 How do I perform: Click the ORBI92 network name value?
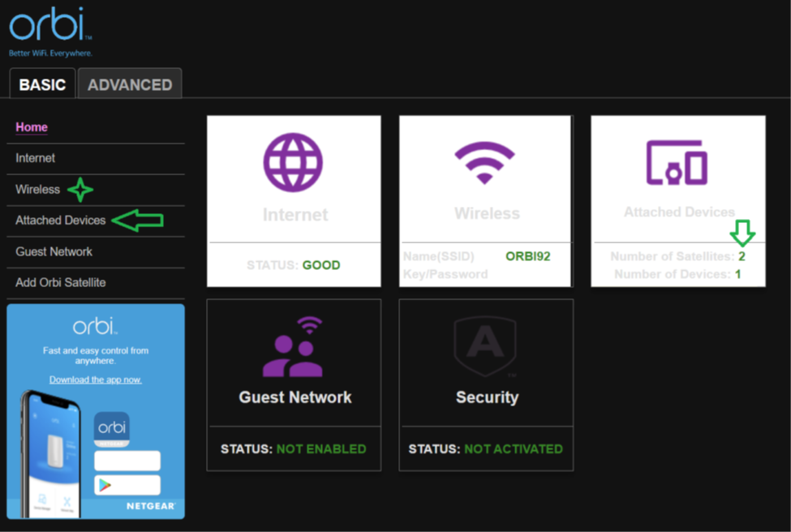point(527,256)
